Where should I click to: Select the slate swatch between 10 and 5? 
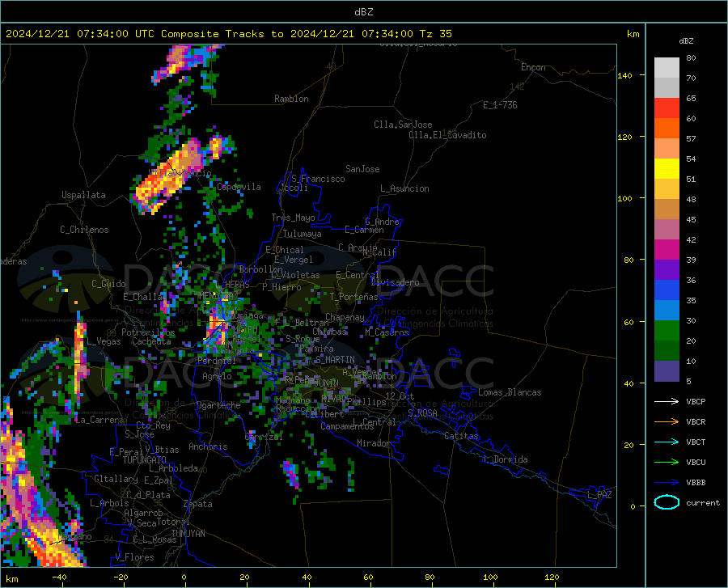[667, 371]
